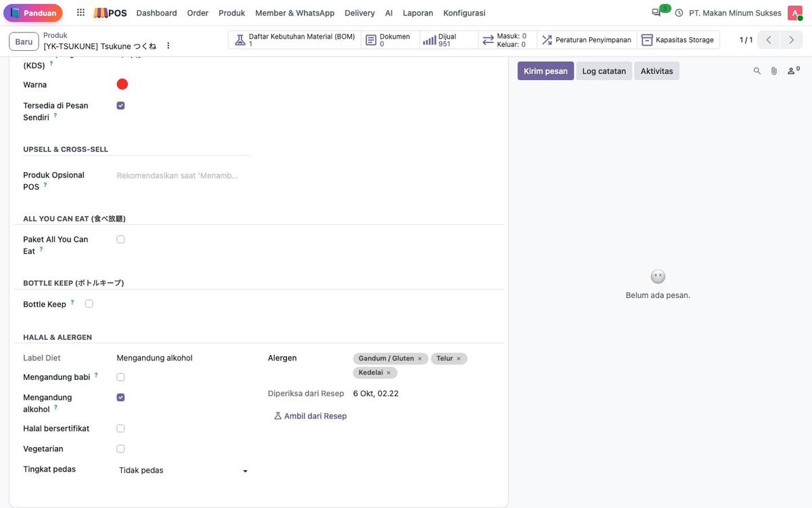This screenshot has height=508, width=812.
Task: Show help tooltip for Bottle Keep
Action: point(72,302)
